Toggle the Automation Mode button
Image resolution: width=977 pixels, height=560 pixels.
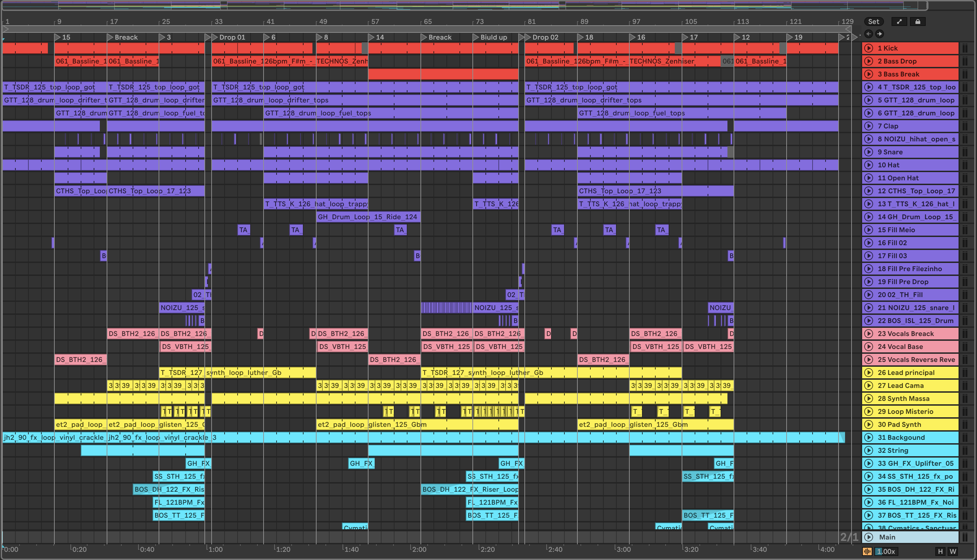coord(899,22)
